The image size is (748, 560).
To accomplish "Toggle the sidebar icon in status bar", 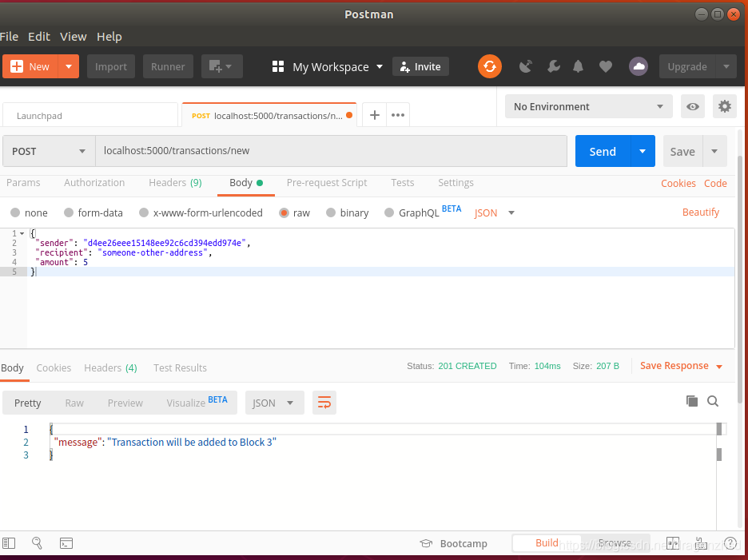I will tap(9, 543).
